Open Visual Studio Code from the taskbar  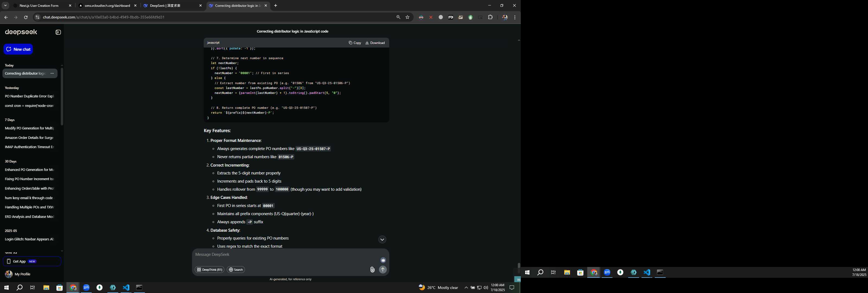(x=126, y=288)
